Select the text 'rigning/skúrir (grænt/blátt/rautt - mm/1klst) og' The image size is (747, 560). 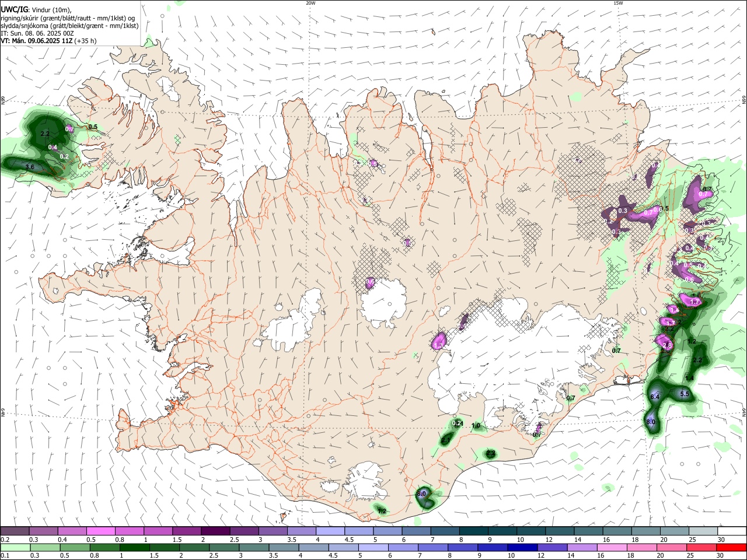click(x=69, y=18)
